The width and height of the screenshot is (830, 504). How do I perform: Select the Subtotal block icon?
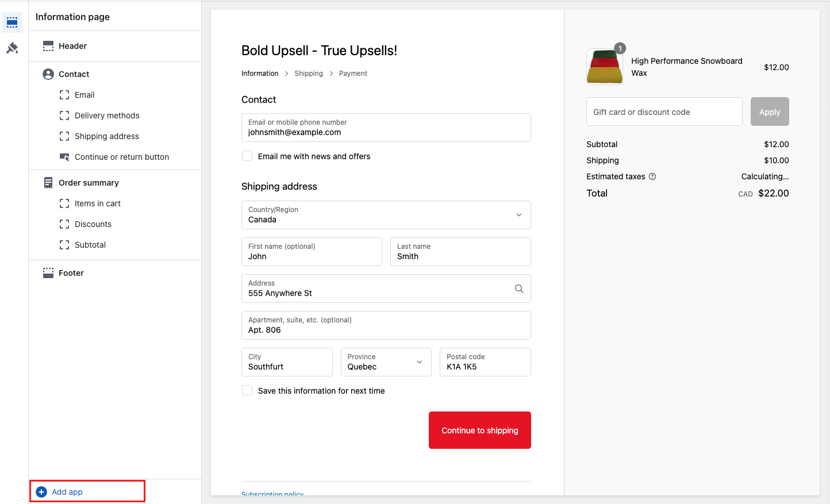64,245
